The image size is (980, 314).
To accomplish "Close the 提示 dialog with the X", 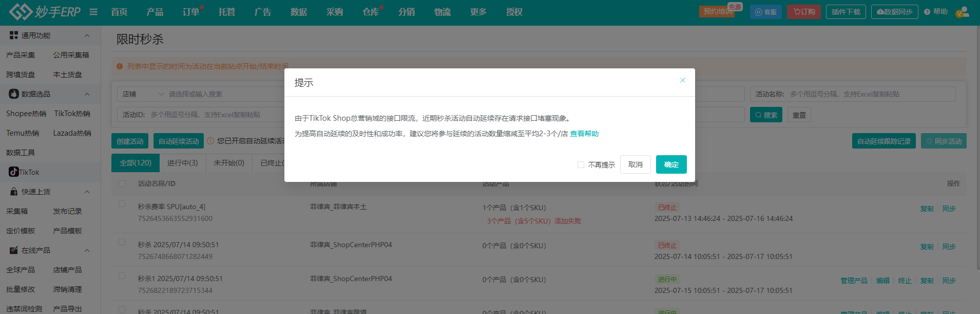I will pyautogui.click(x=683, y=80).
